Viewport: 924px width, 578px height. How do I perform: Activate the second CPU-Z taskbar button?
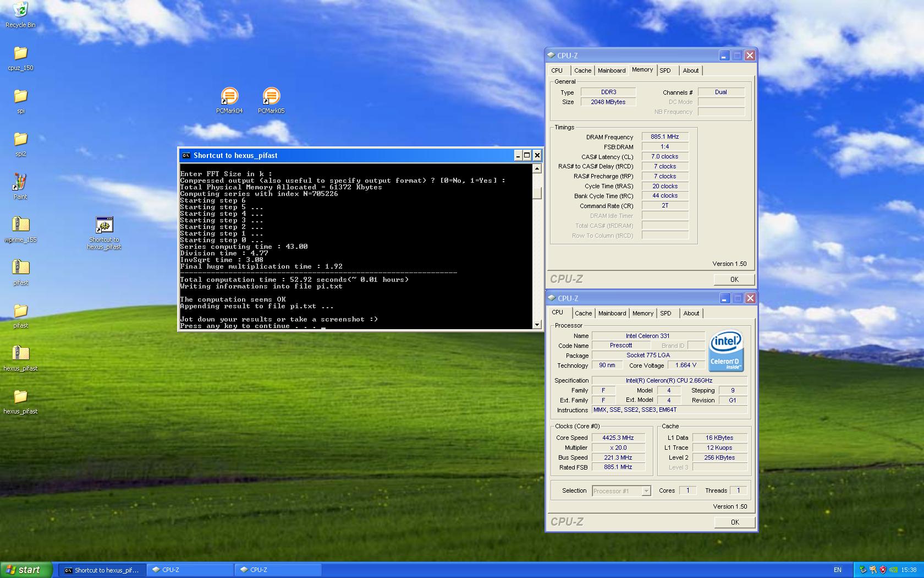[278, 570]
